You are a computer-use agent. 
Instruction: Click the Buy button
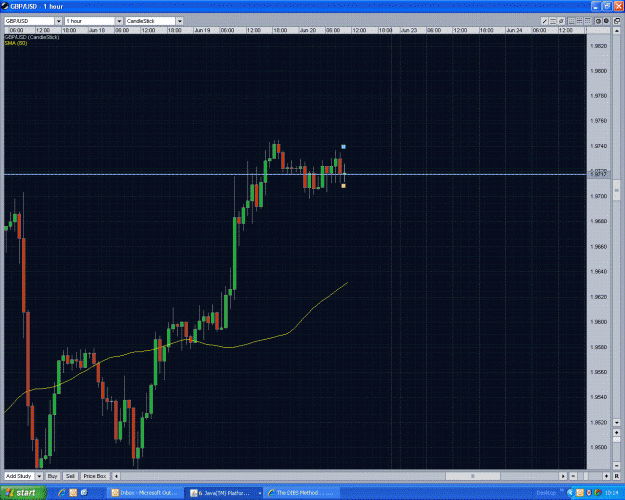pyautogui.click(x=53, y=476)
